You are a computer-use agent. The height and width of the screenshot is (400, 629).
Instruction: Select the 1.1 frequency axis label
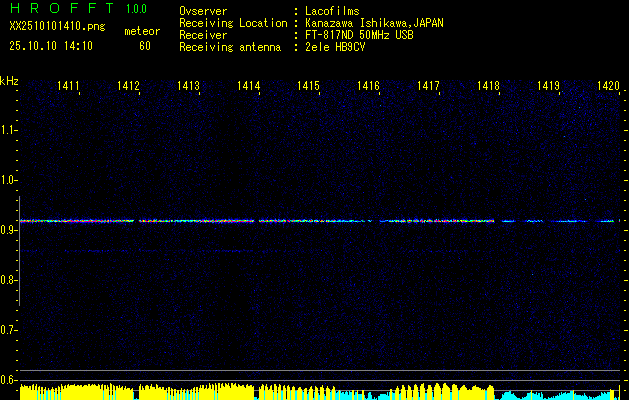click(x=9, y=130)
